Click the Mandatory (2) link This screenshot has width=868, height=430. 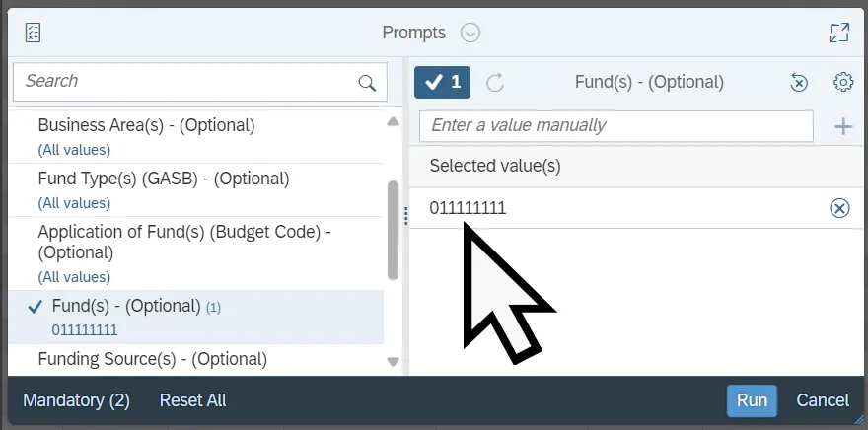(76, 400)
